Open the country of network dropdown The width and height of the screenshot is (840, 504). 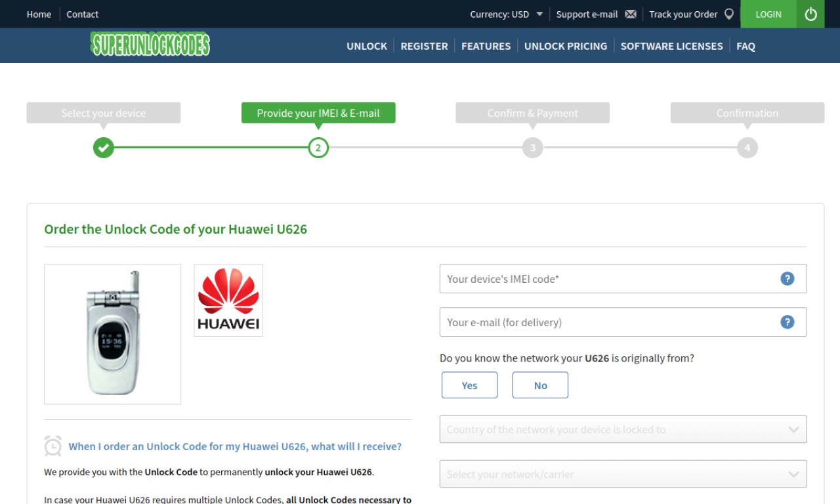click(623, 429)
